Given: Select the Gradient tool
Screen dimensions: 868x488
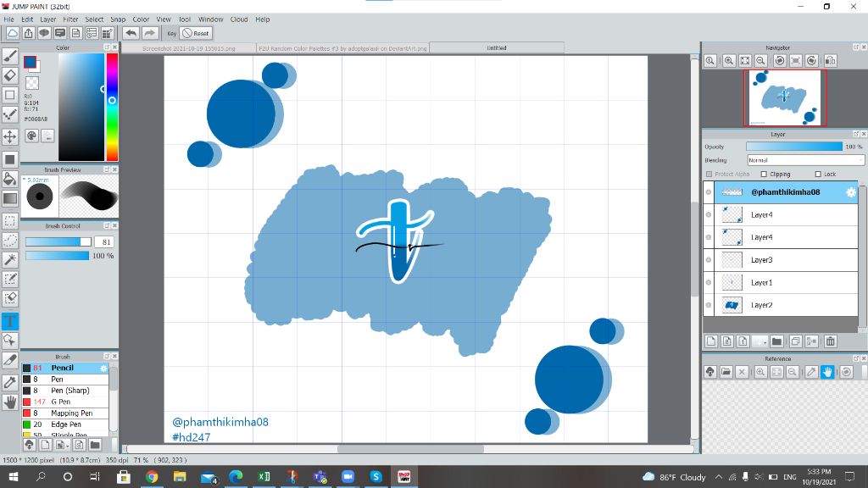Looking at the screenshot, I should [10, 198].
